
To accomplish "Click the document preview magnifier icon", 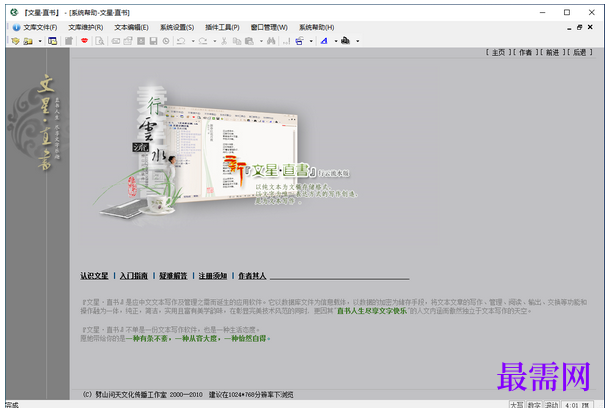I will pos(100,41).
